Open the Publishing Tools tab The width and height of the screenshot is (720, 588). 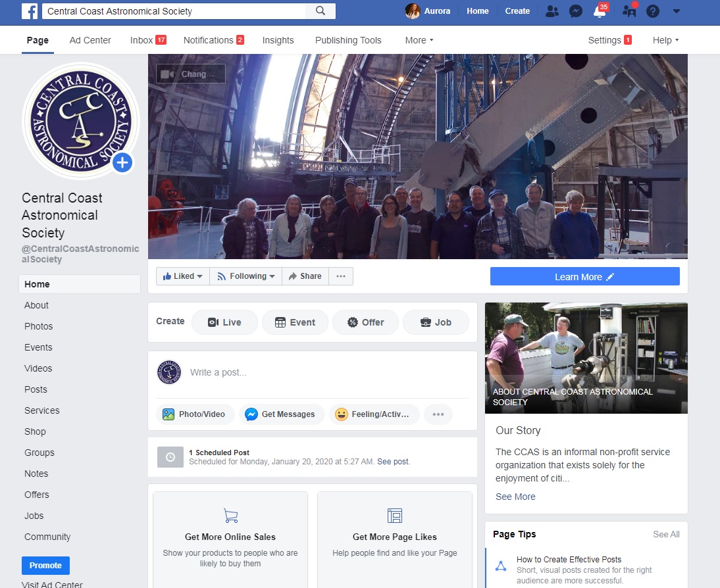(x=348, y=40)
